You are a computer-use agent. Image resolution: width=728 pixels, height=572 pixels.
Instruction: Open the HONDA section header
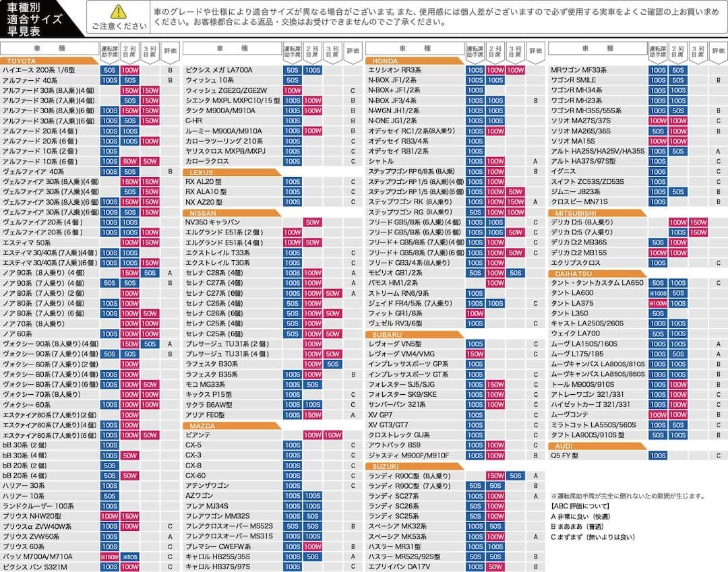pyautogui.click(x=386, y=61)
